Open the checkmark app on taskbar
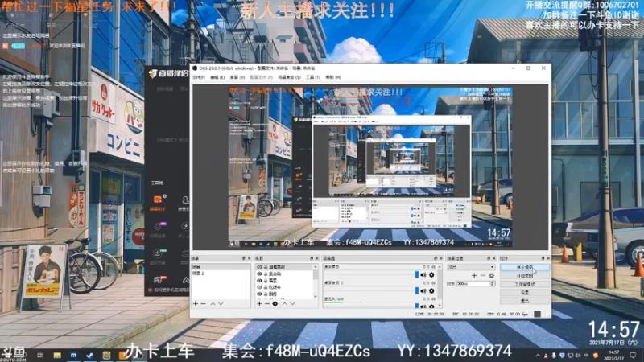Image resolution: width=644 pixels, height=362 pixels. (90, 355)
